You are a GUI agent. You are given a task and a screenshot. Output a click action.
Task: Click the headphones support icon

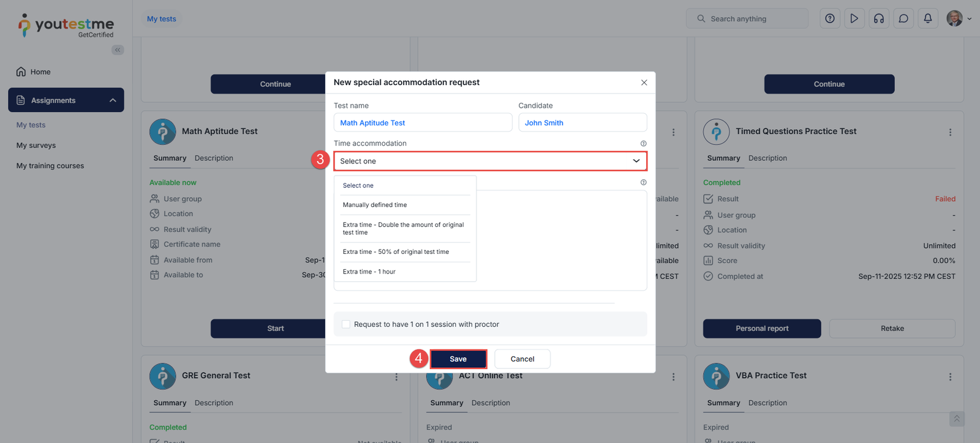[x=878, y=18]
